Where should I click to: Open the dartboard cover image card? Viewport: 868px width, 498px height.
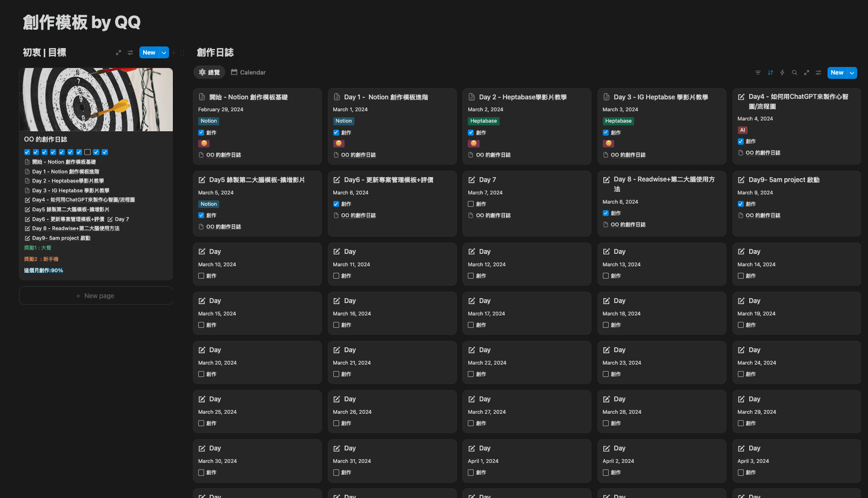(x=96, y=100)
